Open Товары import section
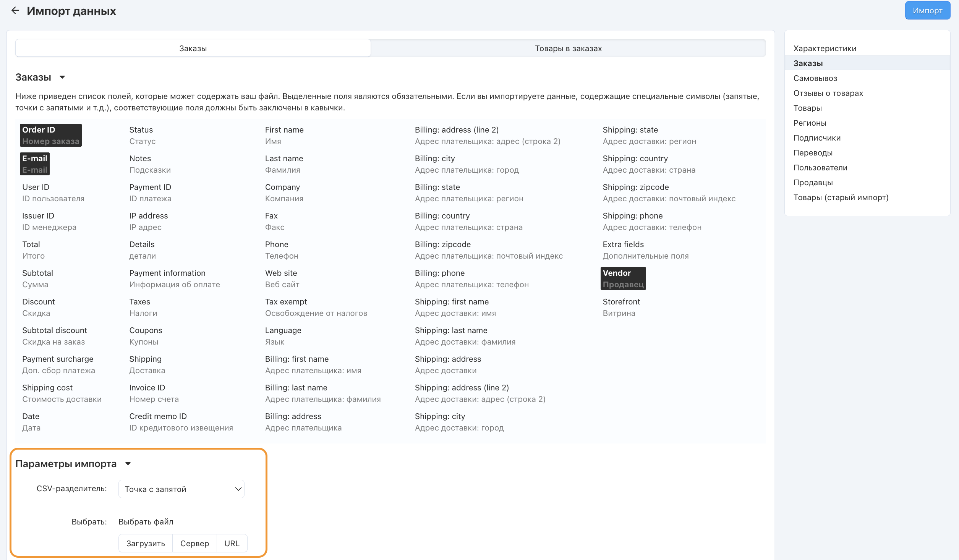Screen dimensions: 959x560 tap(807, 108)
